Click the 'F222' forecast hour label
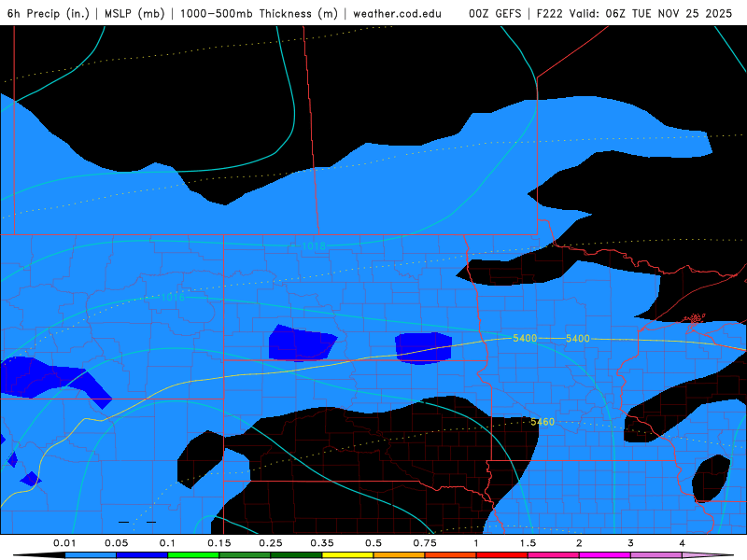 (550, 13)
